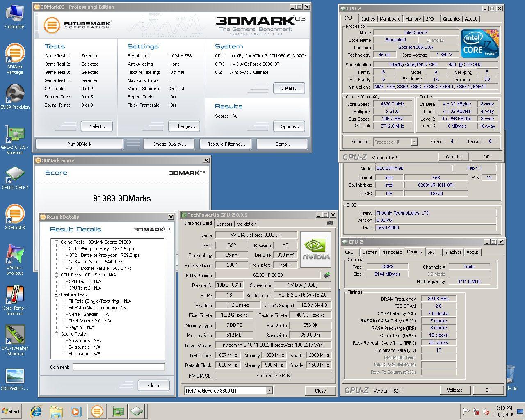Collapse the CPU Tests tree node

57,275
